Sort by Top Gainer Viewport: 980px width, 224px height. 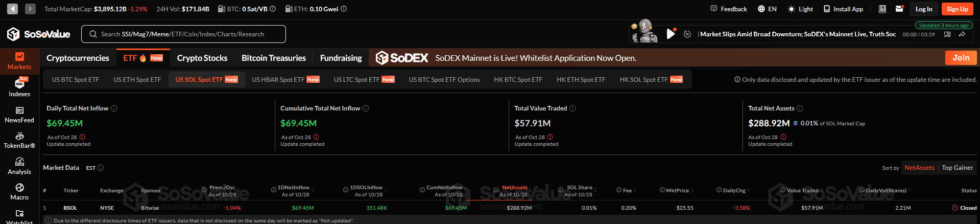click(x=957, y=168)
